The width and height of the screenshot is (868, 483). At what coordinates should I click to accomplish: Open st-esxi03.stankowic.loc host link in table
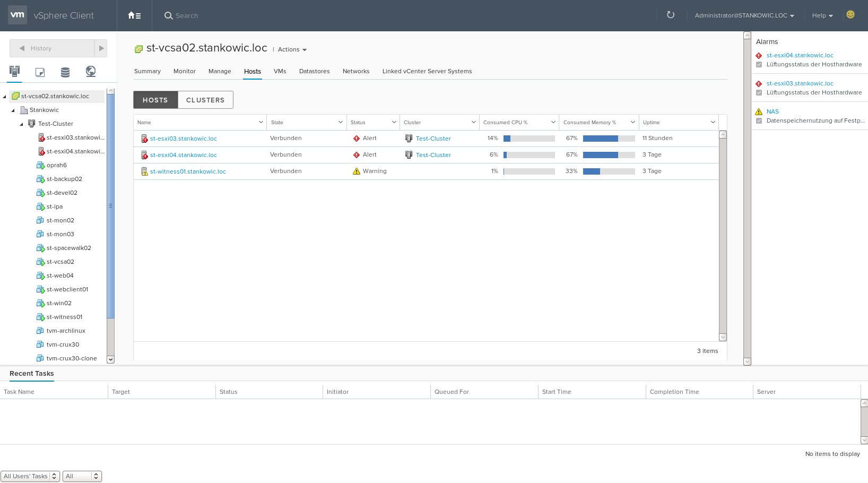tap(184, 139)
